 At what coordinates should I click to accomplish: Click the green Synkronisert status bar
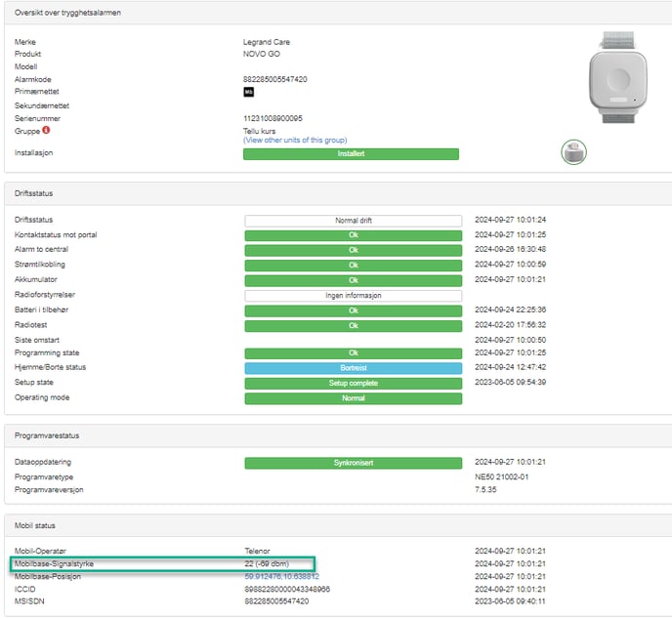pyautogui.click(x=354, y=463)
